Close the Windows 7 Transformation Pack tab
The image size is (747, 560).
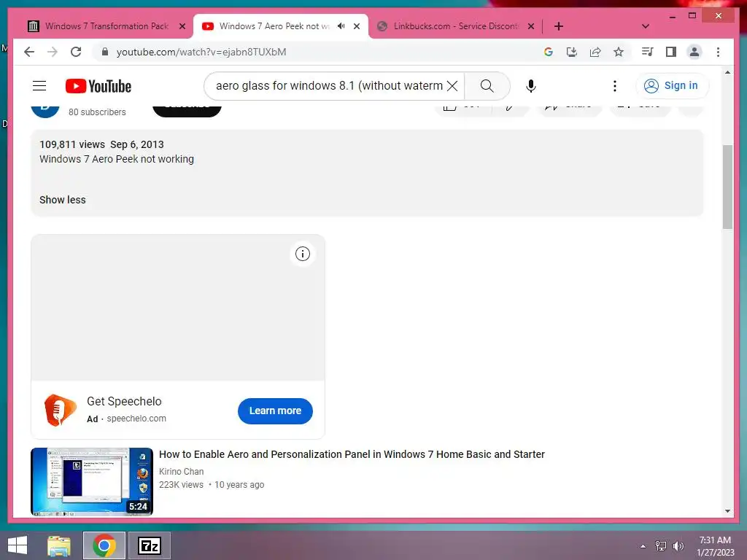182,26
